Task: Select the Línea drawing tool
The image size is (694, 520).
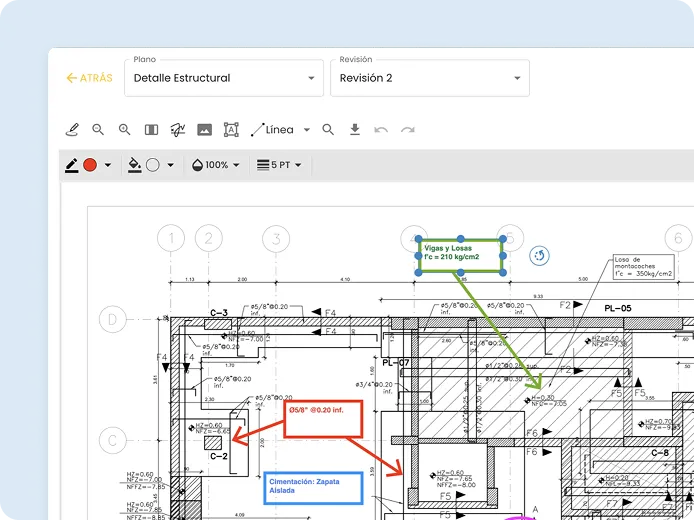Action: pyautogui.click(x=273, y=130)
